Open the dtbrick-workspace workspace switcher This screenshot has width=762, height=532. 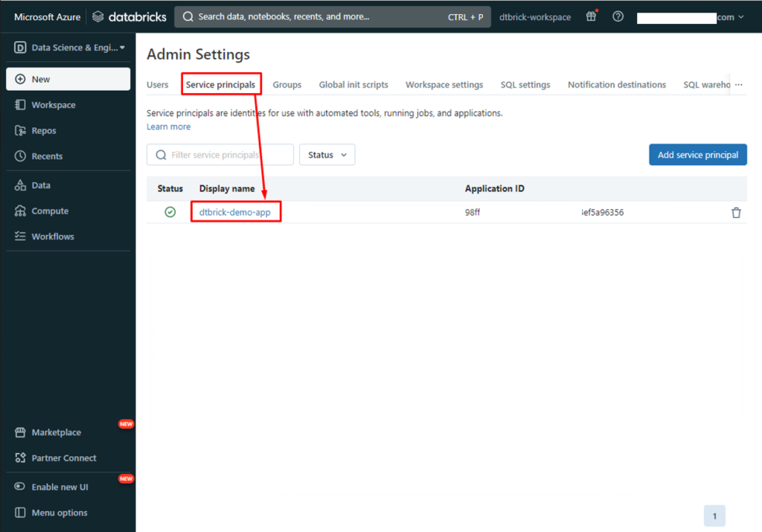coord(535,17)
